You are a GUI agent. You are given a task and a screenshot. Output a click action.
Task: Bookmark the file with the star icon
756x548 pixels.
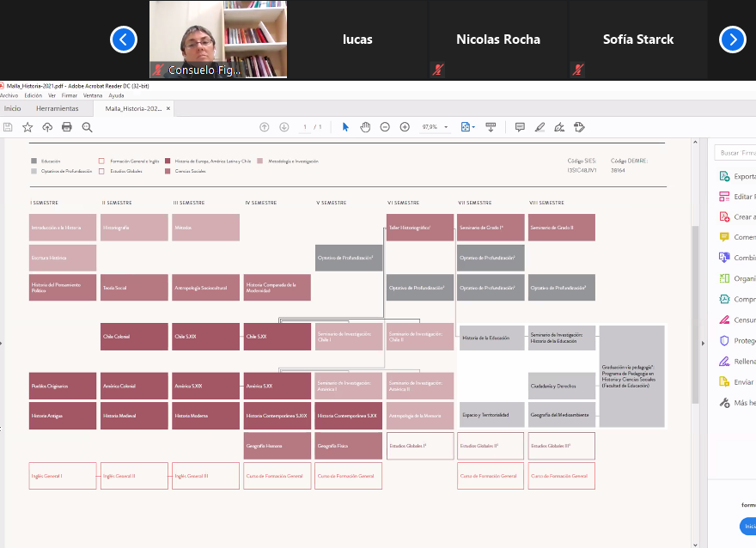[27, 127]
